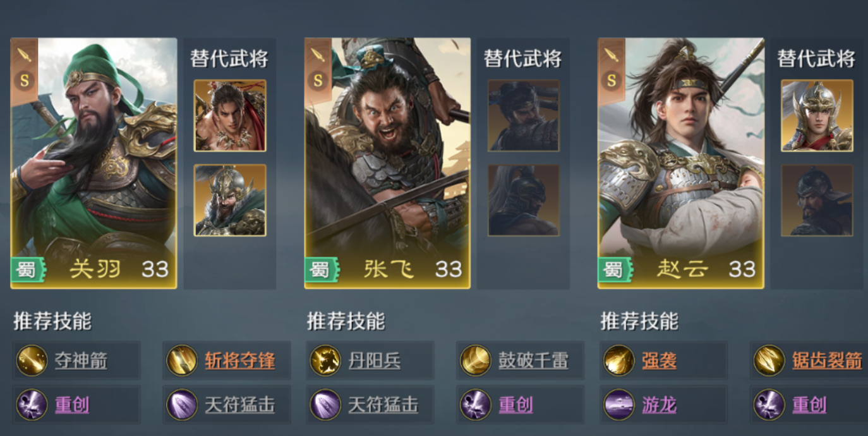The image size is (868, 436).
Task: Click the 重创 skill link under 赵云
Action: [809, 405]
